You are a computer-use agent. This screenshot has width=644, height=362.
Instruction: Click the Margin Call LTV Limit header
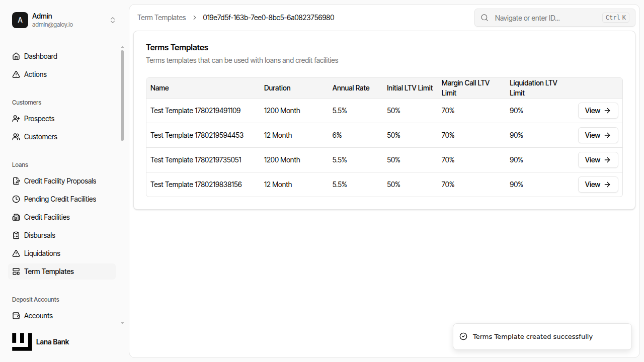point(465,88)
